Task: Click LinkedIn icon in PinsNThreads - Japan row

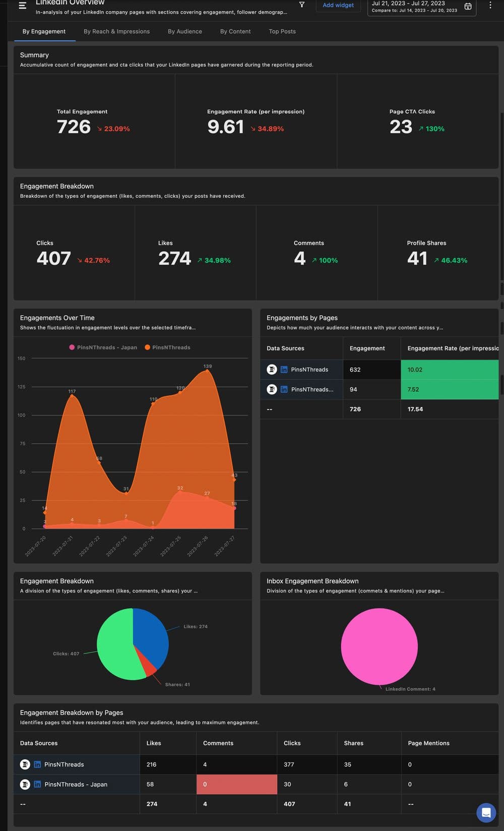Action: pos(37,784)
